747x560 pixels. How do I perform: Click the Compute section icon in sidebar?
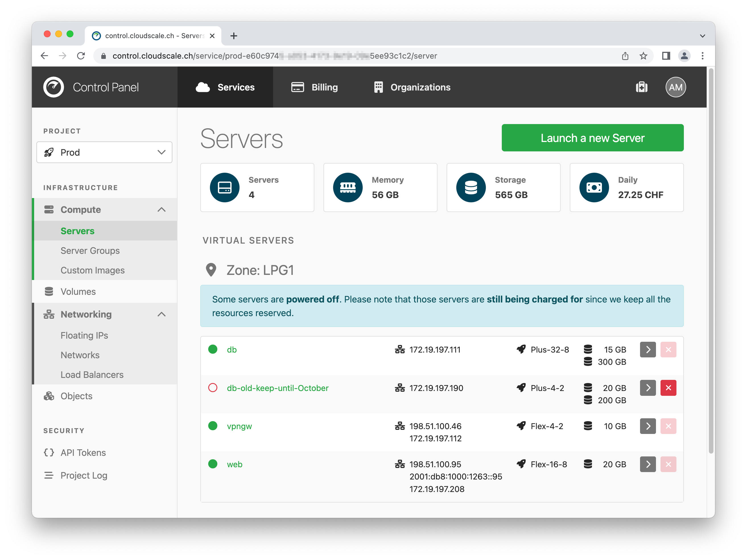point(48,209)
